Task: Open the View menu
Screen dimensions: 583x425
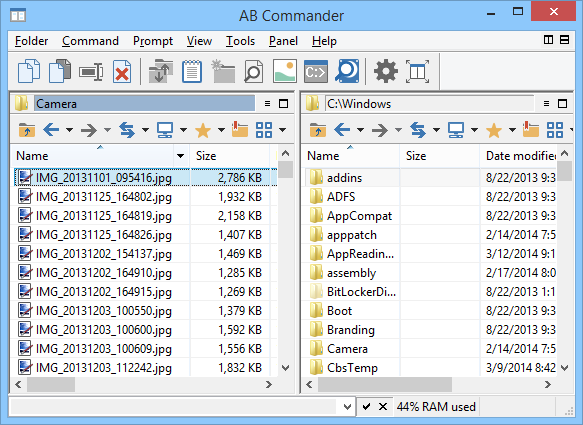Action: click(x=199, y=41)
